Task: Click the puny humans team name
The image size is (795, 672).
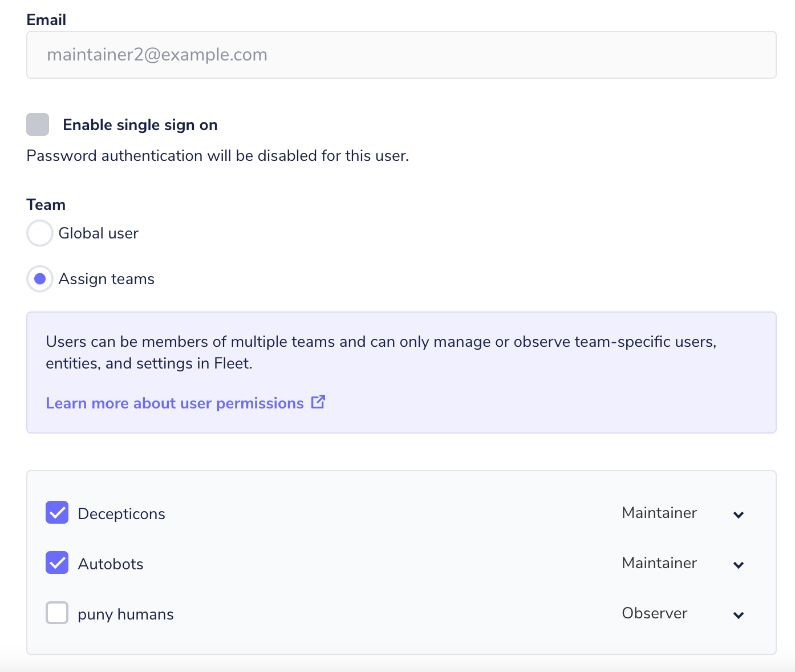Action: (126, 615)
